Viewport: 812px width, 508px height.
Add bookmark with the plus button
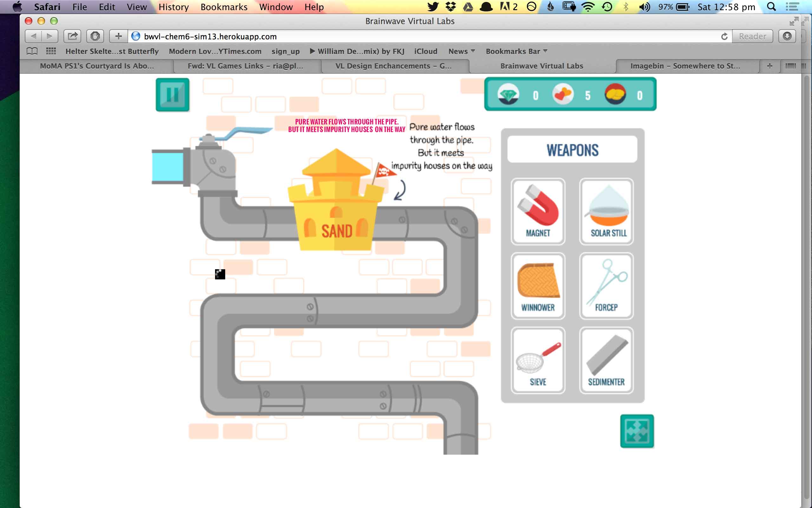click(118, 36)
